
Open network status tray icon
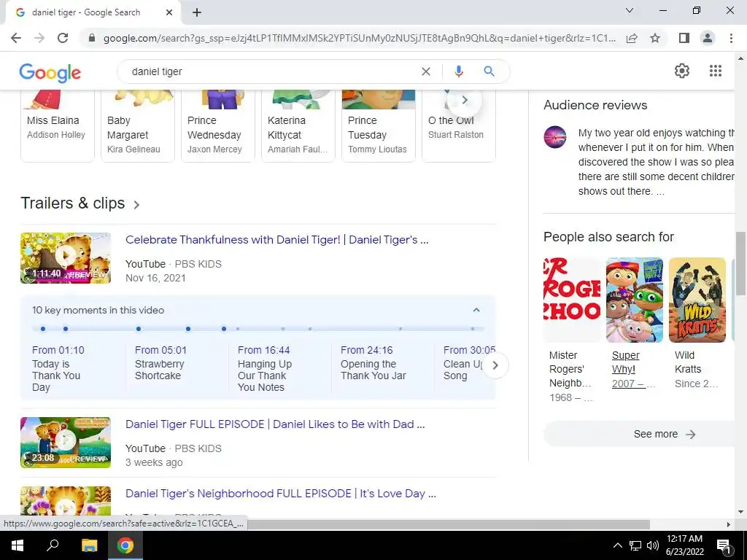click(x=635, y=545)
